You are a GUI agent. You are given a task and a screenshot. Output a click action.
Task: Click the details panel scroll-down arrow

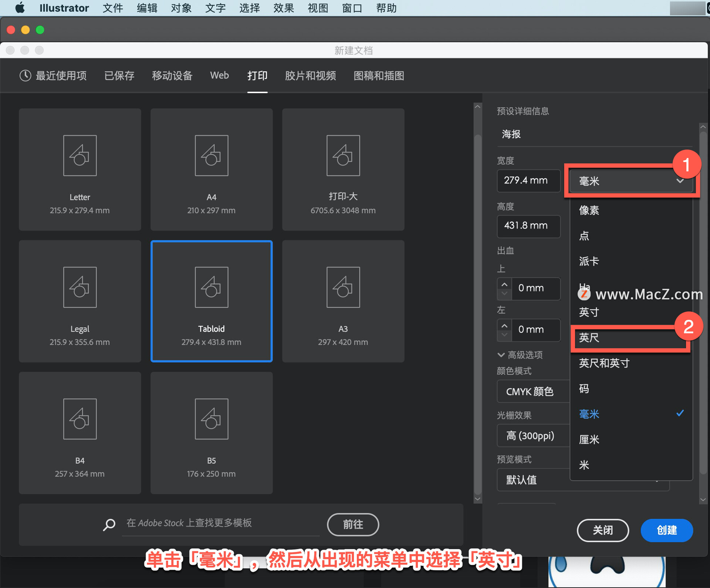click(703, 500)
